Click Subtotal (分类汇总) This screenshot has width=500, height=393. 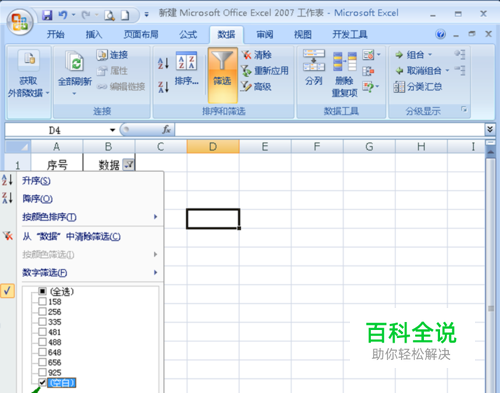[418, 87]
